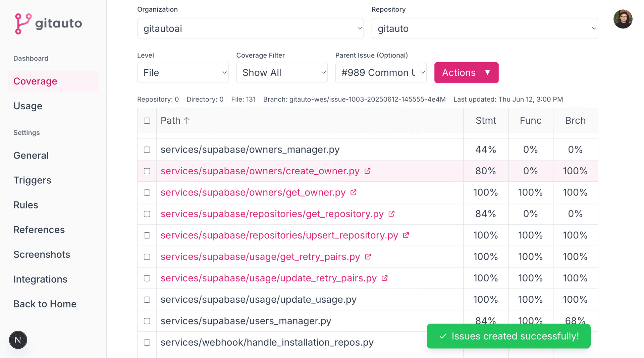Open the Actions dropdown button

tap(466, 72)
